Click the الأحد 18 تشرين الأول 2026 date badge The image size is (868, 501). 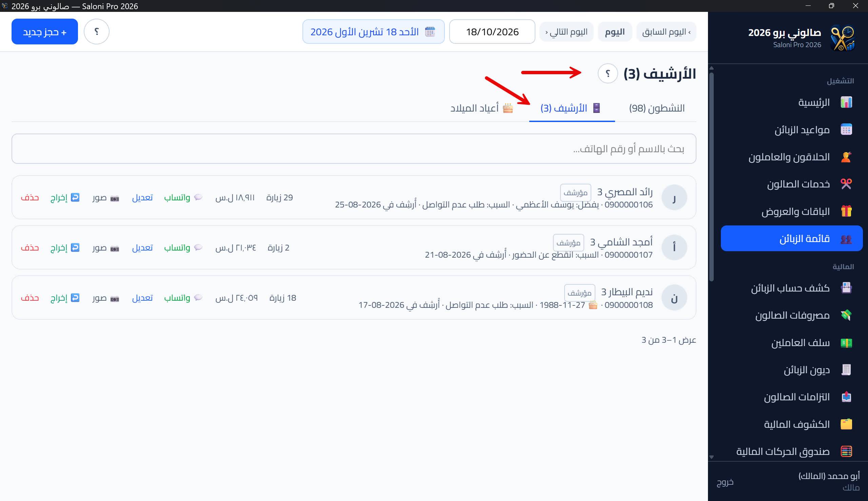coord(373,32)
